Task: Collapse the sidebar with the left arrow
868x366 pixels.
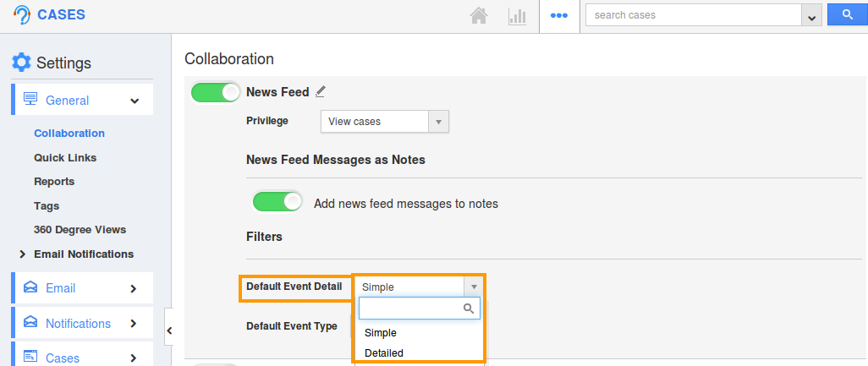Action: click(169, 330)
